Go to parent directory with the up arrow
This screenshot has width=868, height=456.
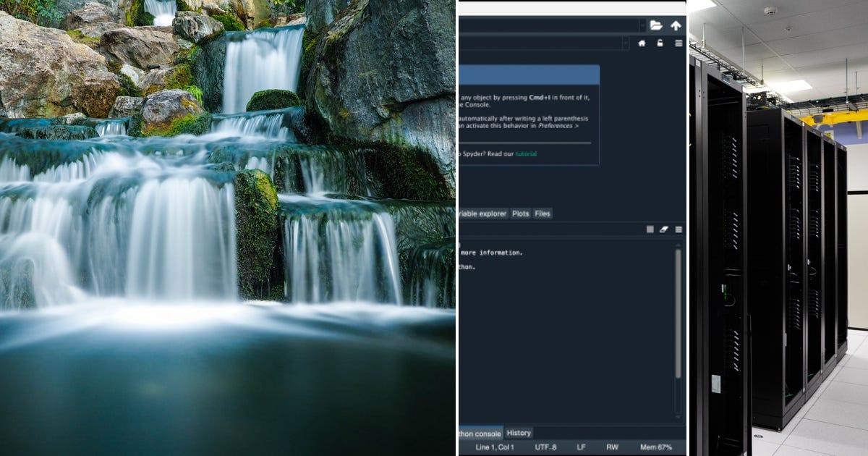click(x=674, y=24)
